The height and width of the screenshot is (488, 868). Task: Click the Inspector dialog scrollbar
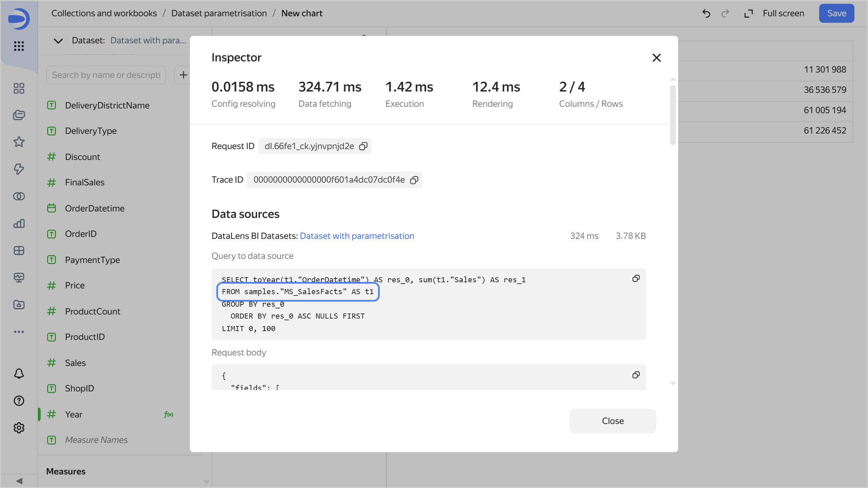tap(673, 115)
